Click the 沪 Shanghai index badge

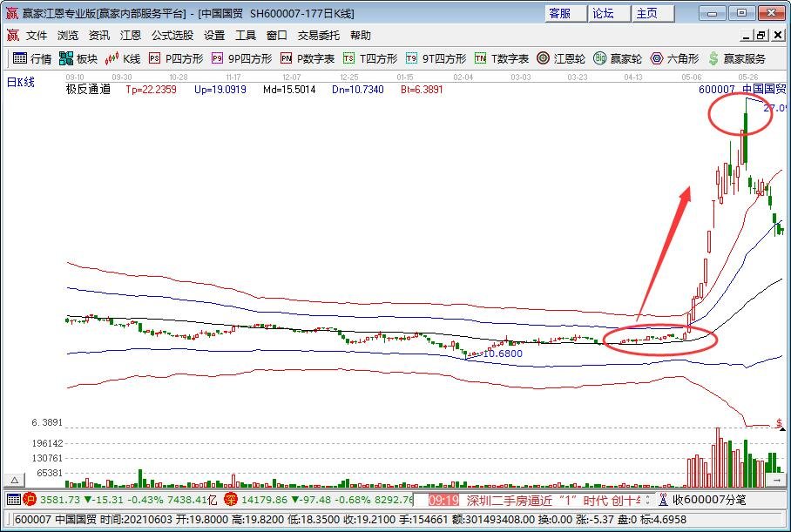pyautogui.click(x=30, y=499)
